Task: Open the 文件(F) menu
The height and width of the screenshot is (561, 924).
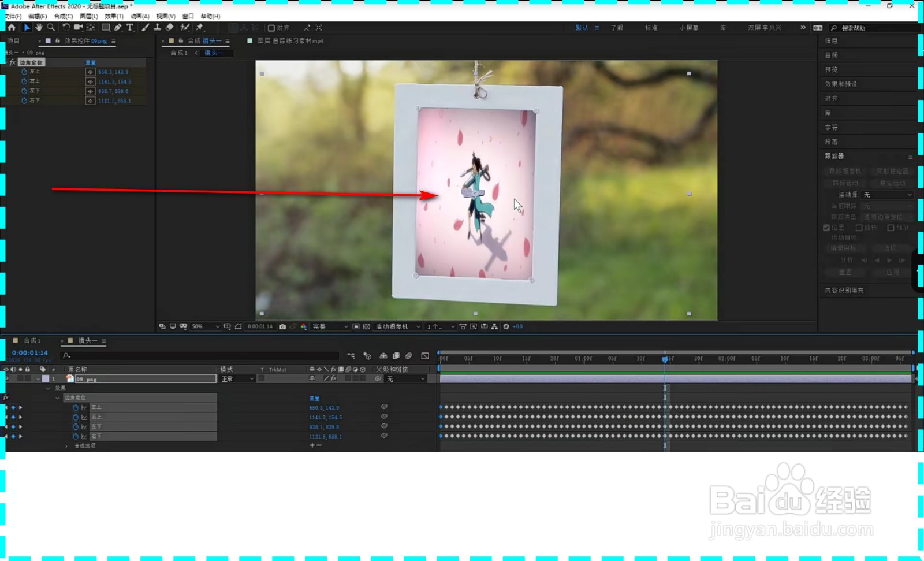Action: [x=13, y=16]
